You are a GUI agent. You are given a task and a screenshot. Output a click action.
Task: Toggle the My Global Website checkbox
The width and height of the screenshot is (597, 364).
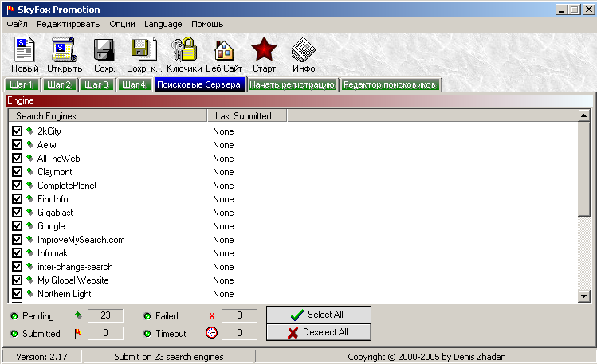point(17,280)
